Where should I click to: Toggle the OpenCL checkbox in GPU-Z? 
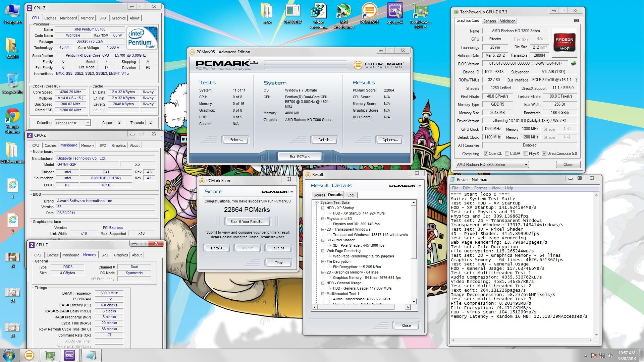pos(486,154)
